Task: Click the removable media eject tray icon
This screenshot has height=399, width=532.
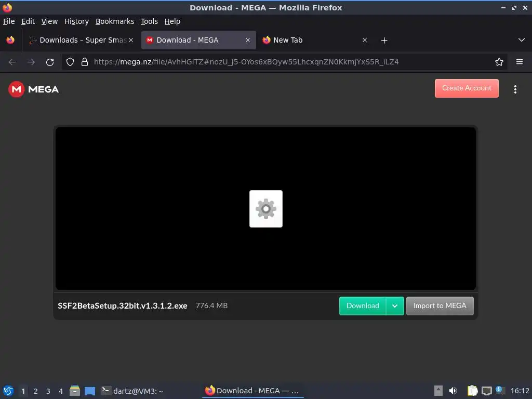Action: coord(438,391)
